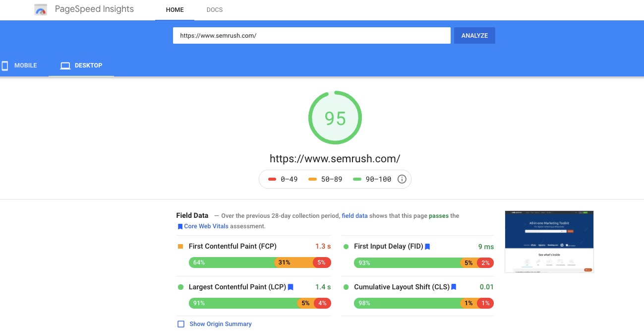Enable the Show Origin Summary checkbox

(181, 324)
